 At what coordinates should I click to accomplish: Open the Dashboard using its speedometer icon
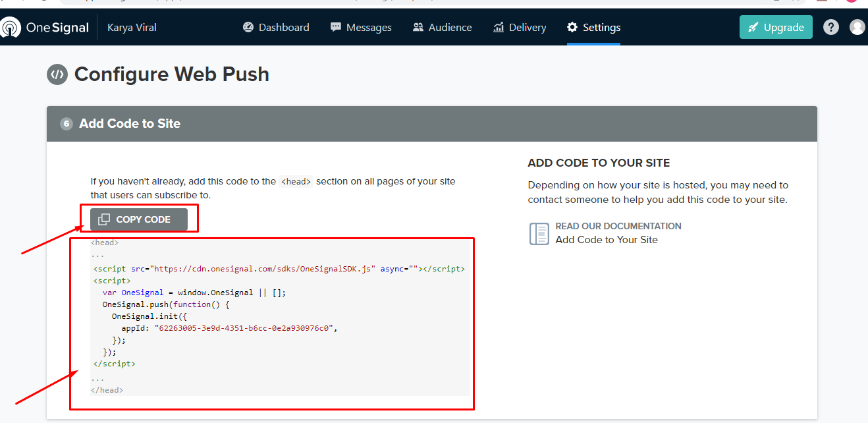[x=248, y=27]
